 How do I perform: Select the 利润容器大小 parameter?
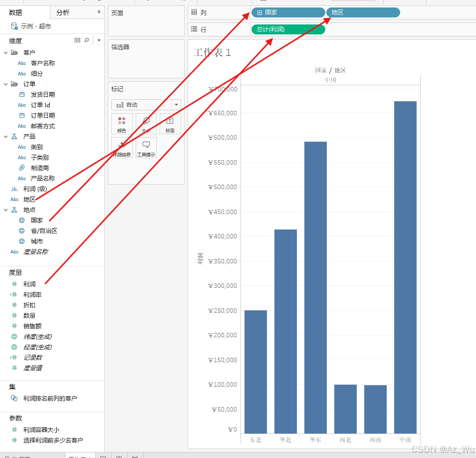point(41,430)
